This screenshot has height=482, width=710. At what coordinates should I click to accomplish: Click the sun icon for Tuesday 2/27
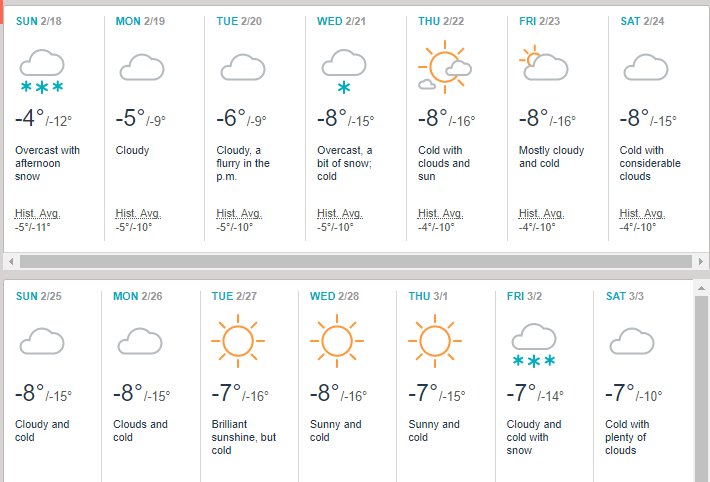(236, 339)
